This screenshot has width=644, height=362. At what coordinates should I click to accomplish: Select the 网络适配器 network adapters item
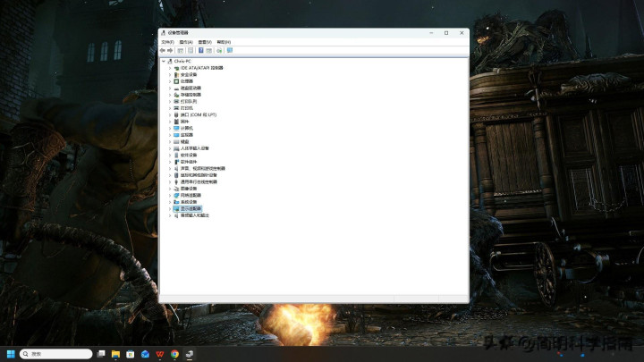(191, 195)
